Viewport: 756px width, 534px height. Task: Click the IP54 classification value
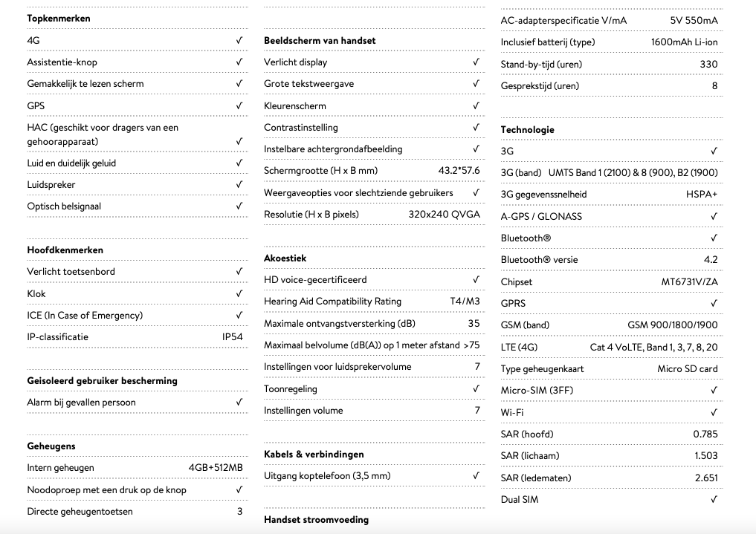tap(232, 336)
